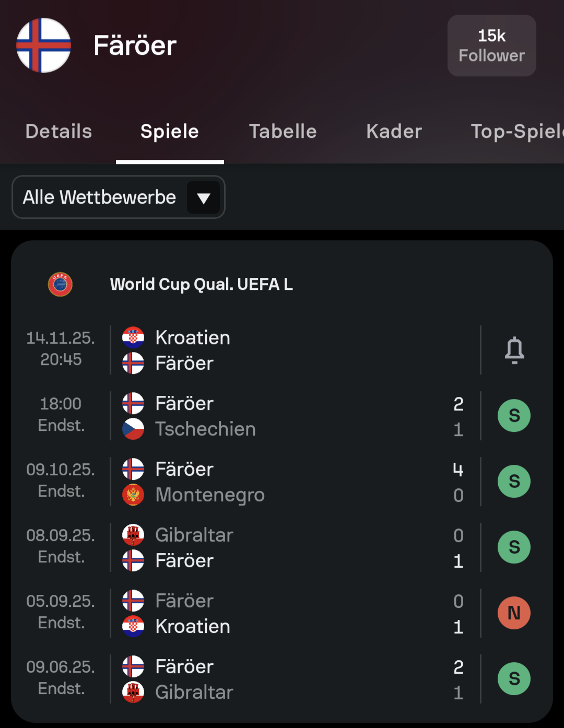Switch to the Details tab

[58, 132]
